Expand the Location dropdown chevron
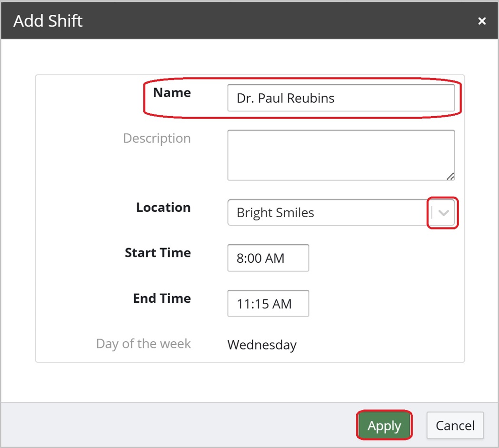499x448 pixels. 443,213
